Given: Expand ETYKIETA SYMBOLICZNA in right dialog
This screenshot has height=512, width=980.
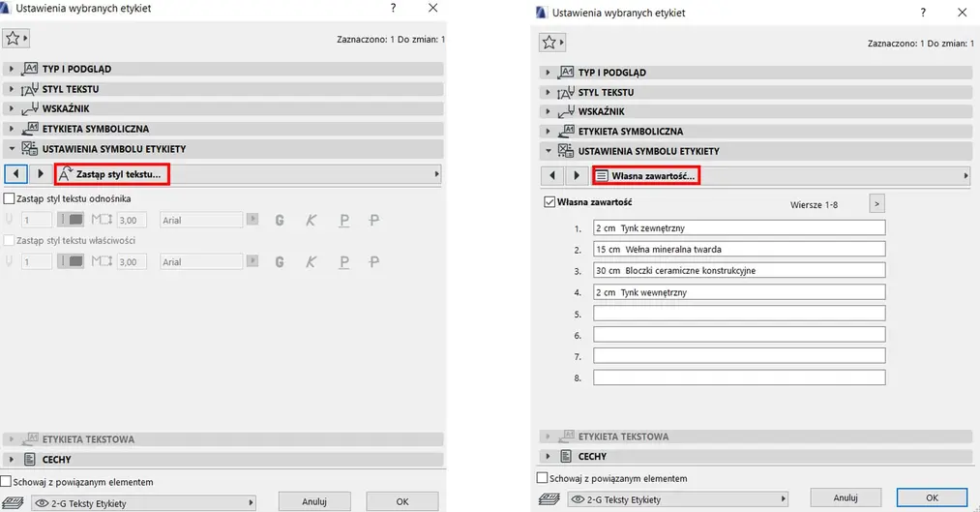Looking at the screenshot, I should [x=757, y=132].
